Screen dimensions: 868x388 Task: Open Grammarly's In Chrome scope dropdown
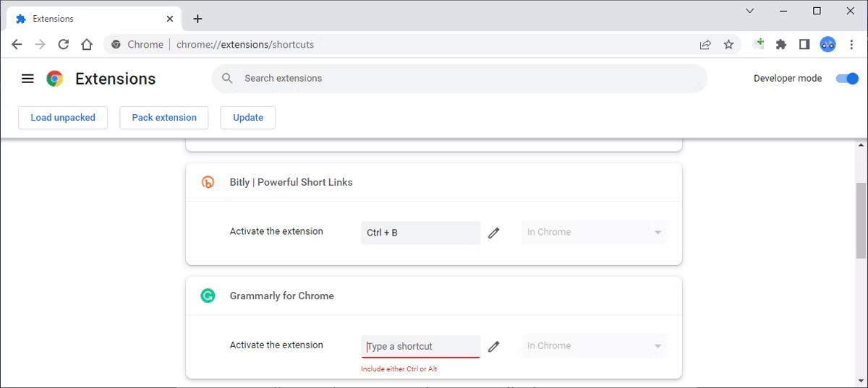(594, 346)
